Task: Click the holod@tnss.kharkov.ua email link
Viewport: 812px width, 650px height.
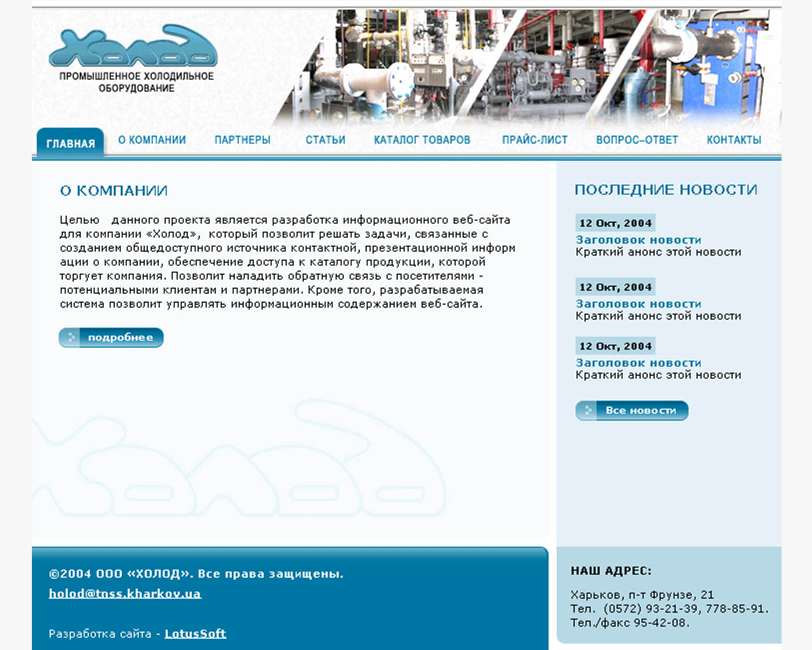Action: (x=125, y=594)
